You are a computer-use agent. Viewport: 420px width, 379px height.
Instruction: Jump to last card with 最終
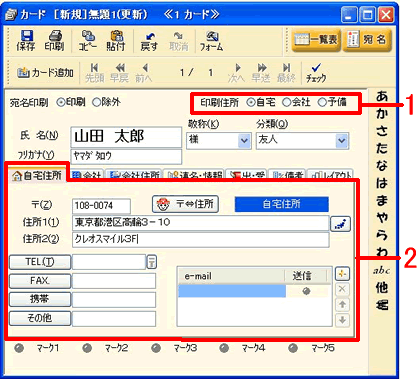point(286,72)
